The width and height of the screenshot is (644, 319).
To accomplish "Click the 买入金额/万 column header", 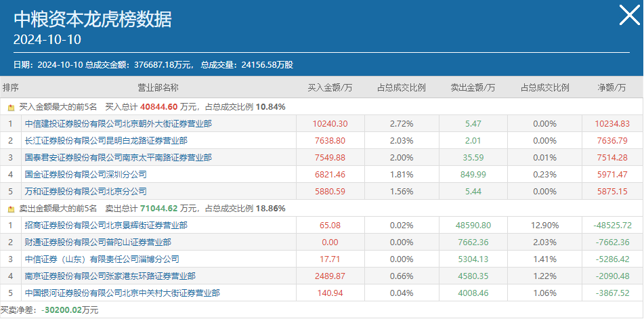I will point(330,87).
